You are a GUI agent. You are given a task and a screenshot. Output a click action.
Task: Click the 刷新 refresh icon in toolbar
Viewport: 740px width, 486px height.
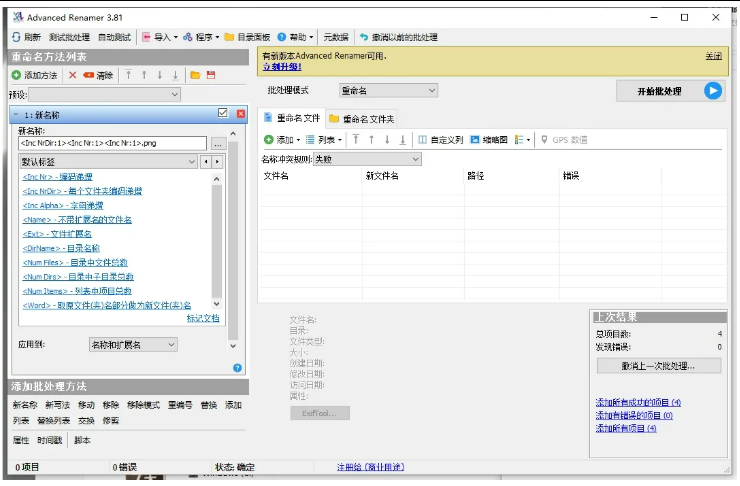tap(17, 37)
